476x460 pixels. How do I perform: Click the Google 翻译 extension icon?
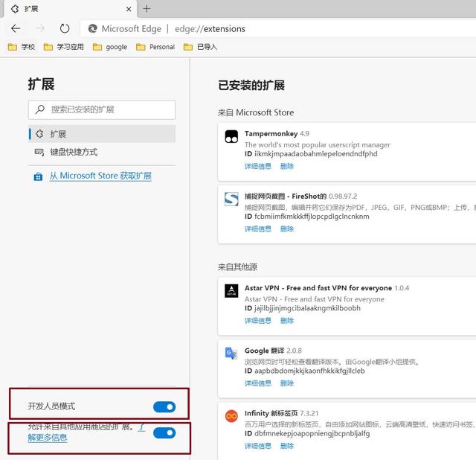coord(231,353)
